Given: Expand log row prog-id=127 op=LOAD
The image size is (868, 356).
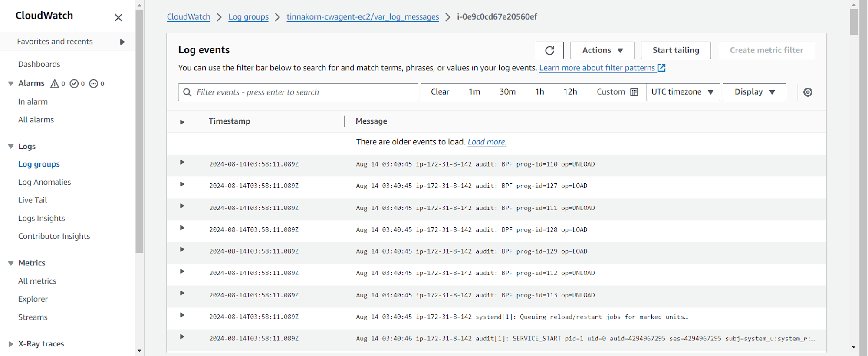Looking at the screenshot, I should pos(182,184).
